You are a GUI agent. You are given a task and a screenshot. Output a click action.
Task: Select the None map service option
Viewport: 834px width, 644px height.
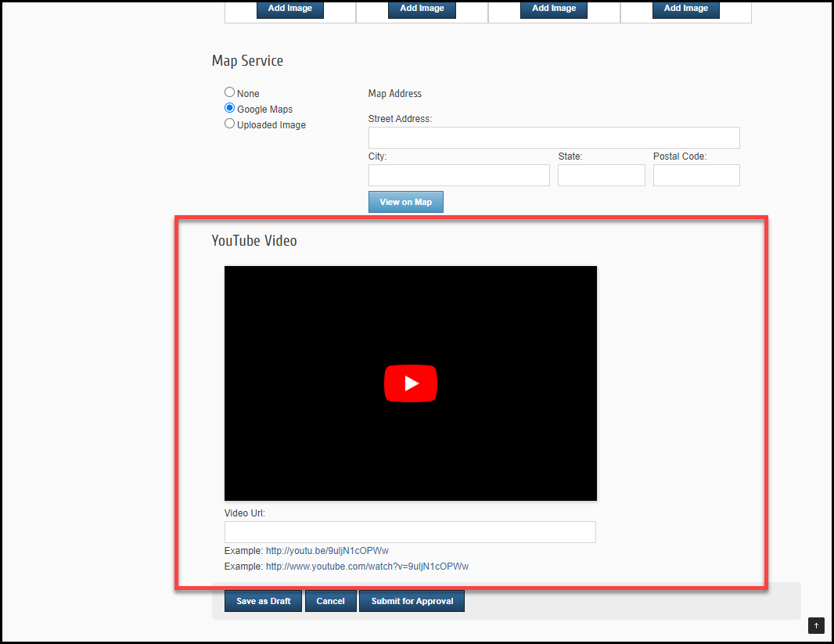(x=229, y=92)
